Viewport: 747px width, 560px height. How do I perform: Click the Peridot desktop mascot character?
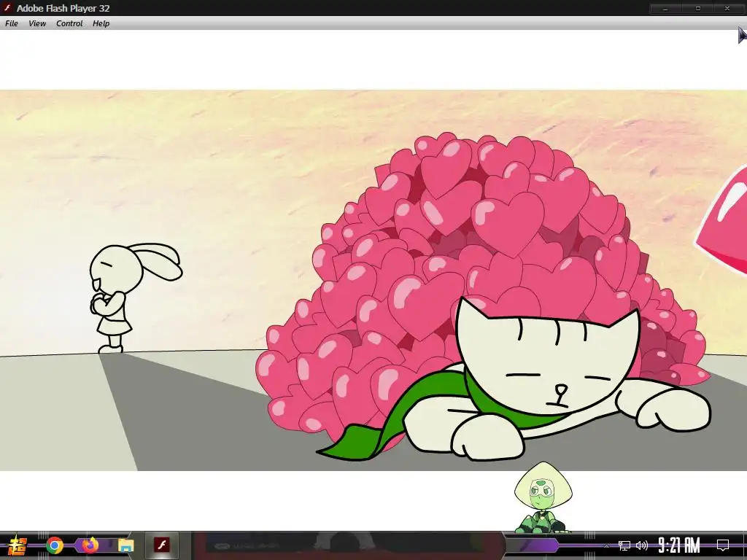[543, 497]
